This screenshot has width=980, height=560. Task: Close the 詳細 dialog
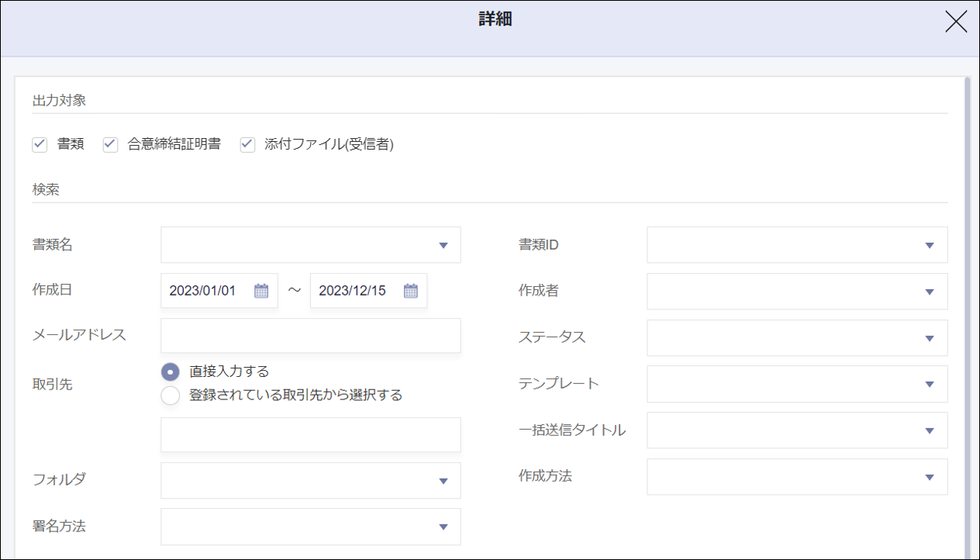pos(956,22)
